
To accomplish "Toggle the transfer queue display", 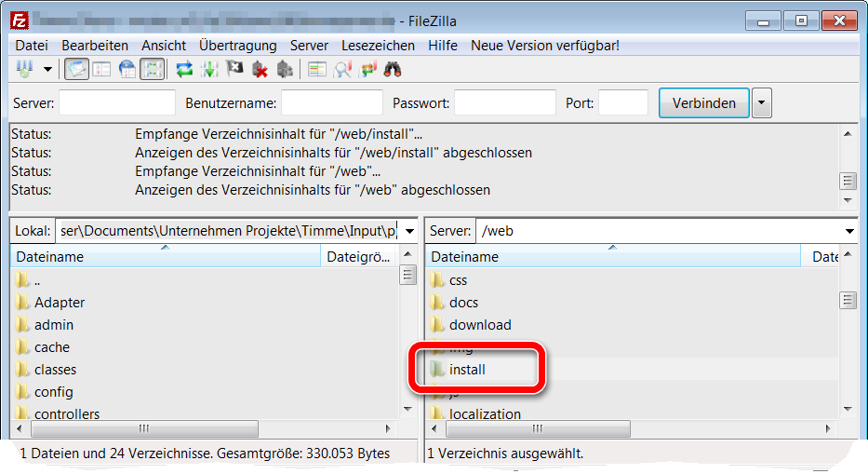I will pos(152,69).
